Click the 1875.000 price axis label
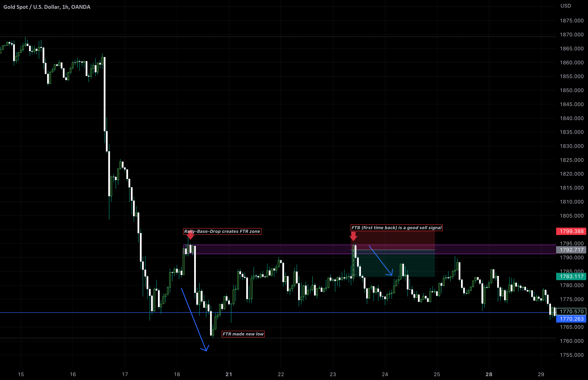 (572, 21)
